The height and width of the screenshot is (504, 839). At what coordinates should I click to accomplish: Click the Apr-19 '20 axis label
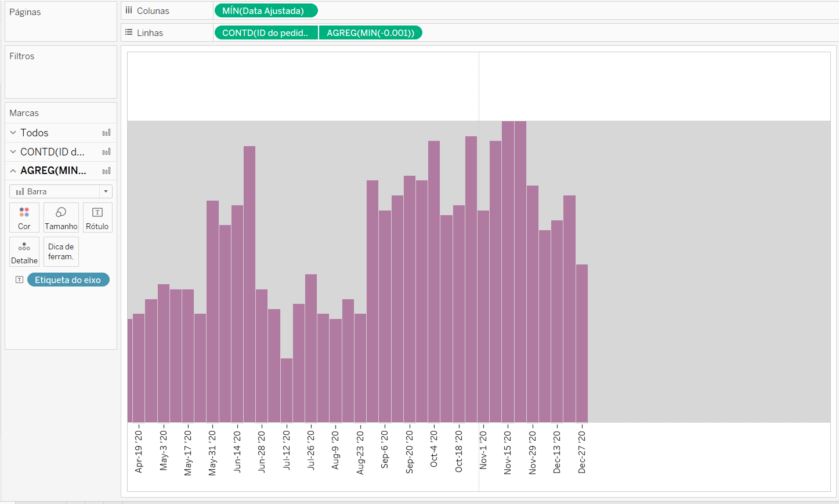pyautogui.click(x=139, y=451)
